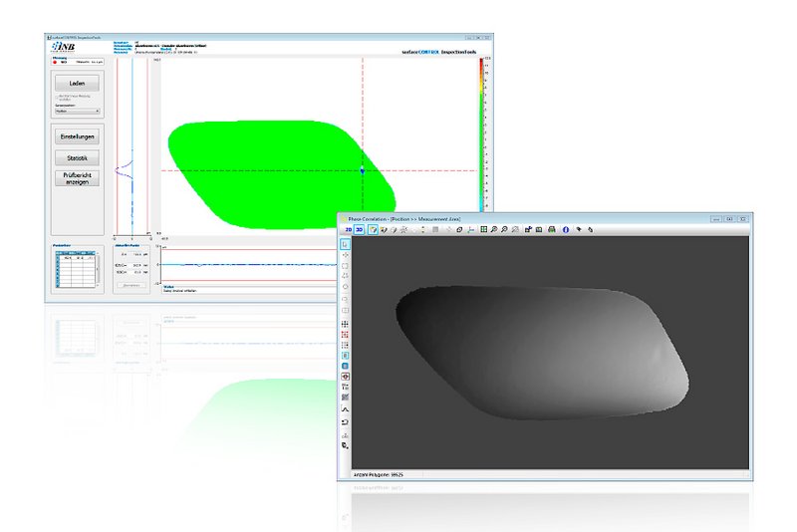797x532 pixels.
Task: Click the crosshair marker on the green shape
Action: [363, 170]
